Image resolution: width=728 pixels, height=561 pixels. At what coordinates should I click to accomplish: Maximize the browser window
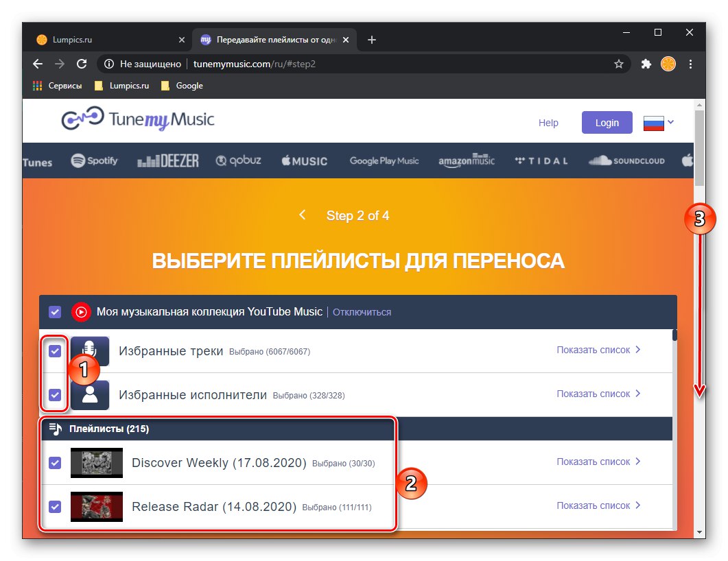coord(658,32)
